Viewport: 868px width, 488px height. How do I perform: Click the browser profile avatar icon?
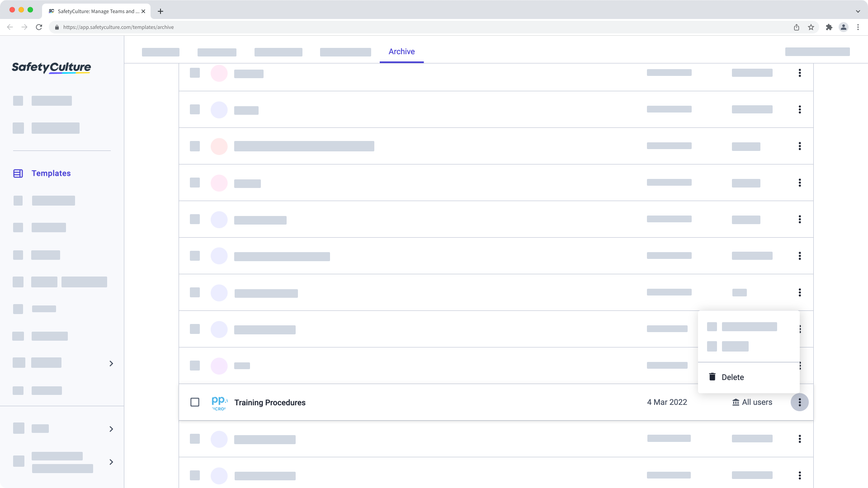844,27
